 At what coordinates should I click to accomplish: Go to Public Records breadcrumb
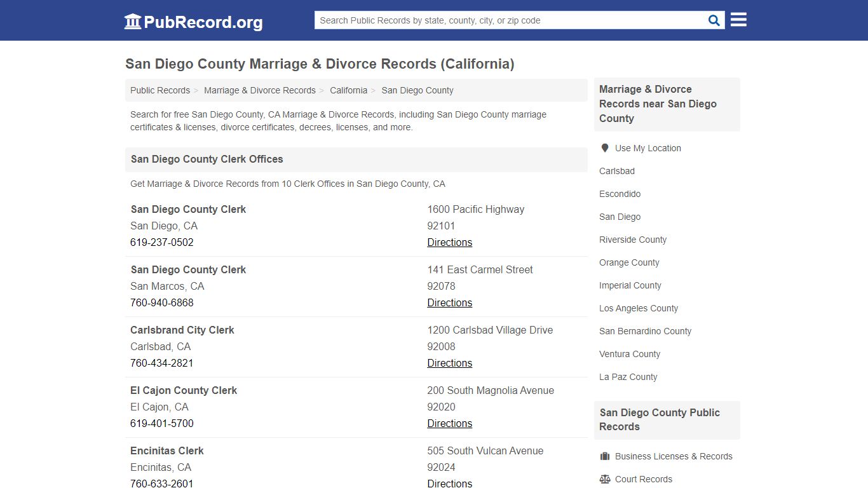pos(160,90)
